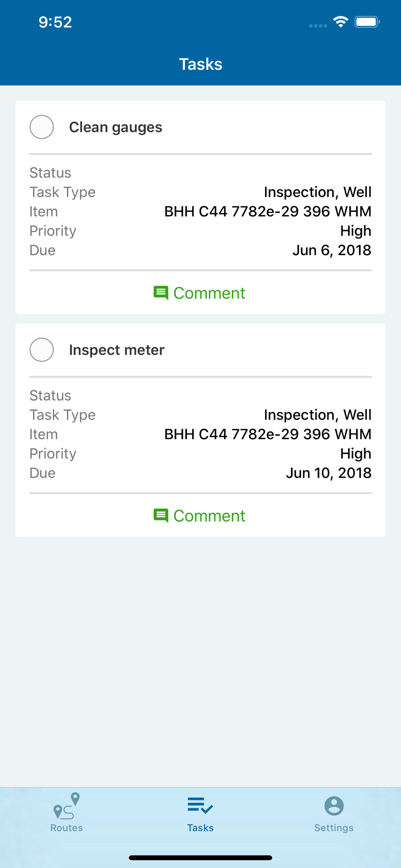
Task: Mark Clean gauges task as complete
Action: (42, 127)
